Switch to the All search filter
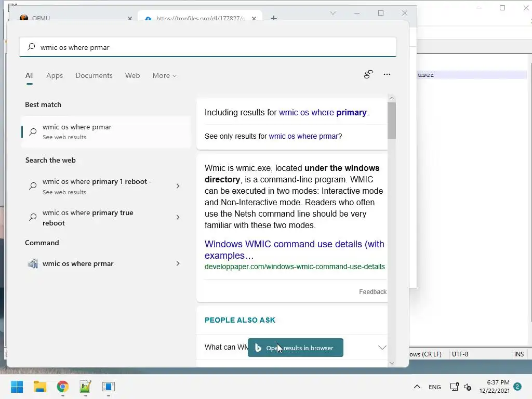 tap(30, 75)
